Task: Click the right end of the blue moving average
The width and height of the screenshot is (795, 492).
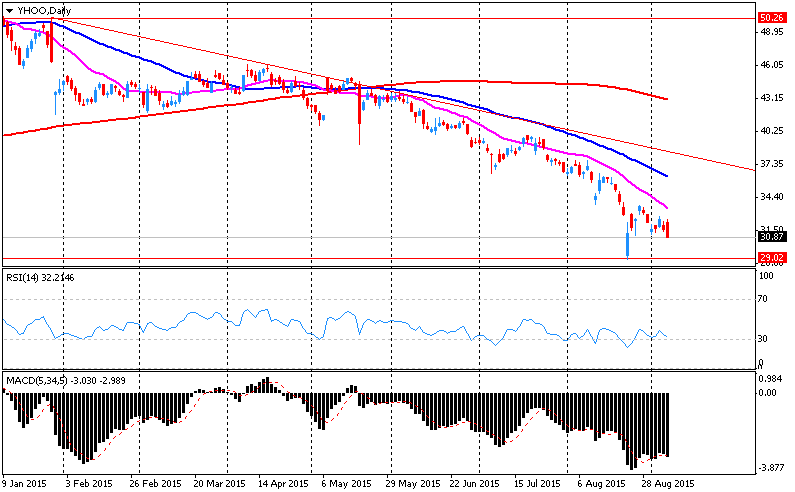Action: tap(665, 175)
